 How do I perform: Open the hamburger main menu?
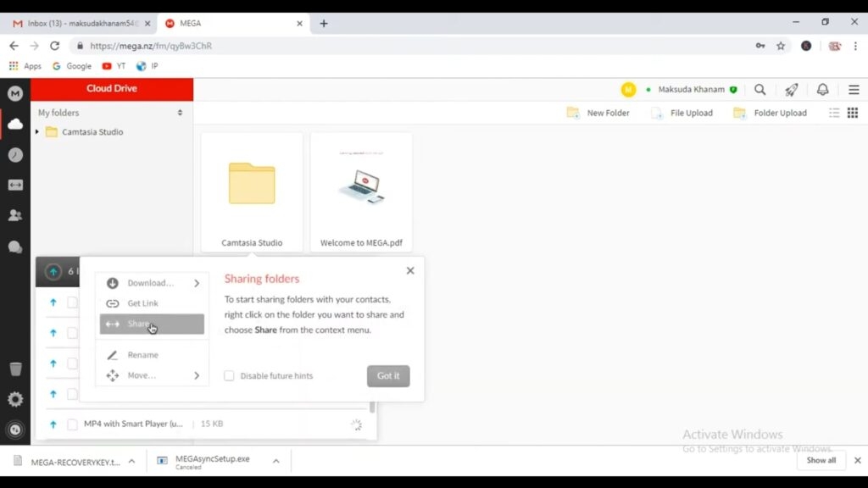(x=854, y=90)
